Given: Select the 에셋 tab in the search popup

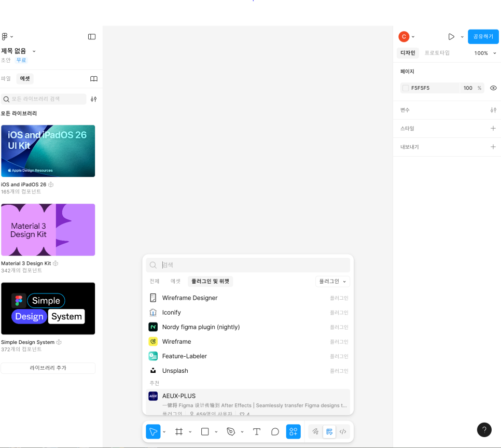Looking at the screenshot, I should pos(176,282).
